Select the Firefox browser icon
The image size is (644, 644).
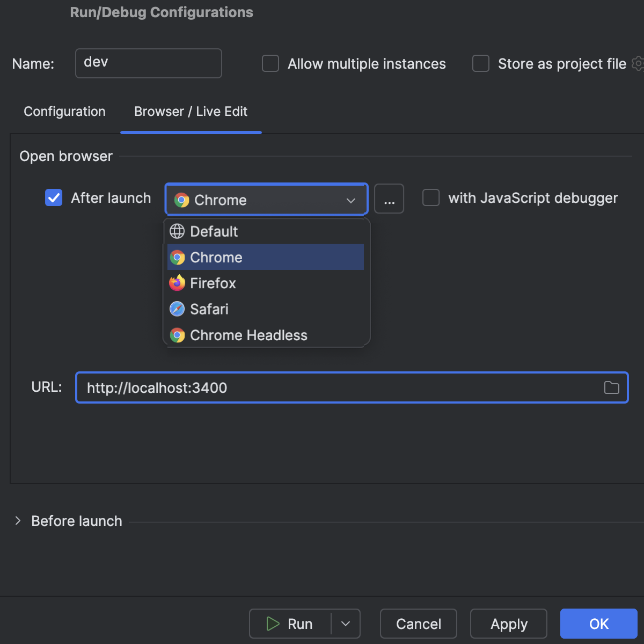click(177, 283)
